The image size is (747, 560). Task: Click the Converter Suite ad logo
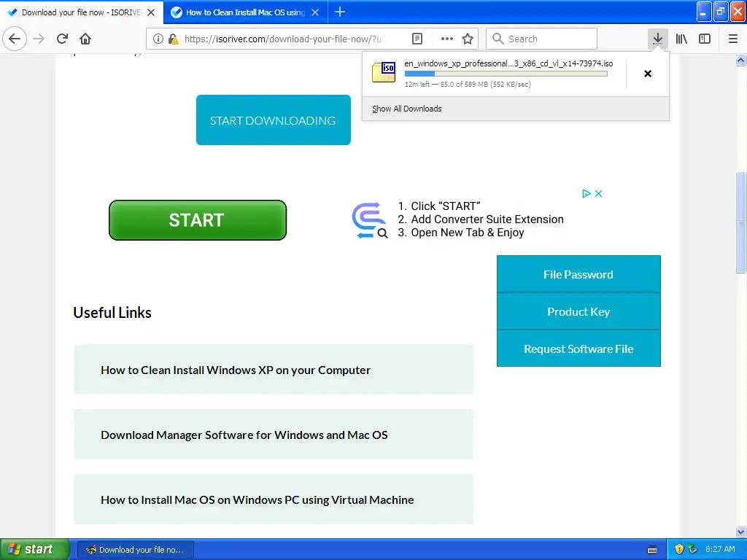(x=369, y=220)
